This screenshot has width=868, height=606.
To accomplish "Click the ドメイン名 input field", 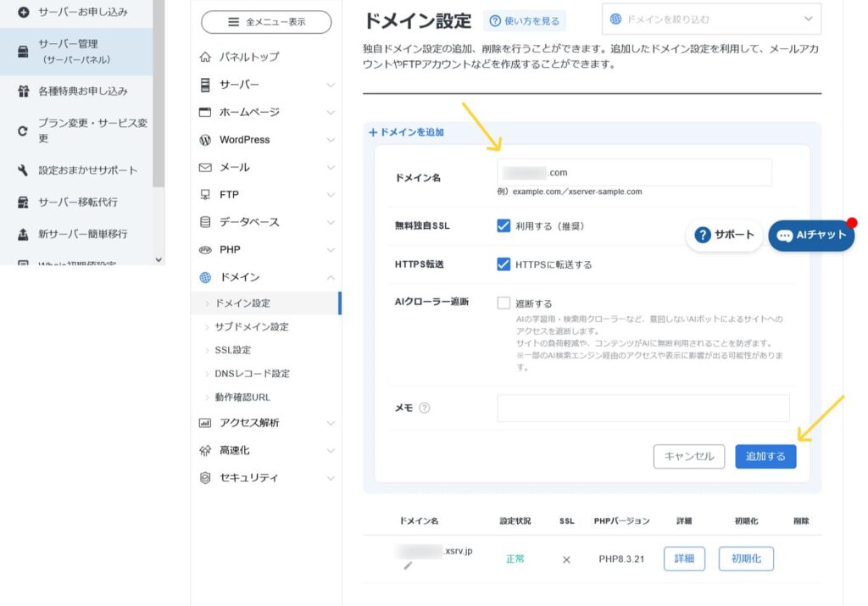I will [634, 173].
